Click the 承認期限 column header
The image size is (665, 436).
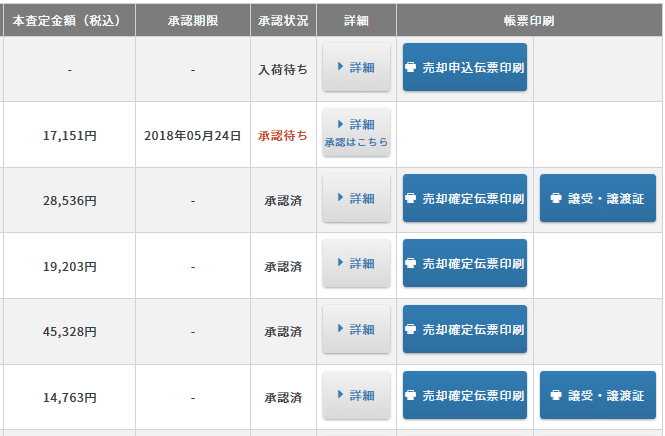[x=193, y=20]
